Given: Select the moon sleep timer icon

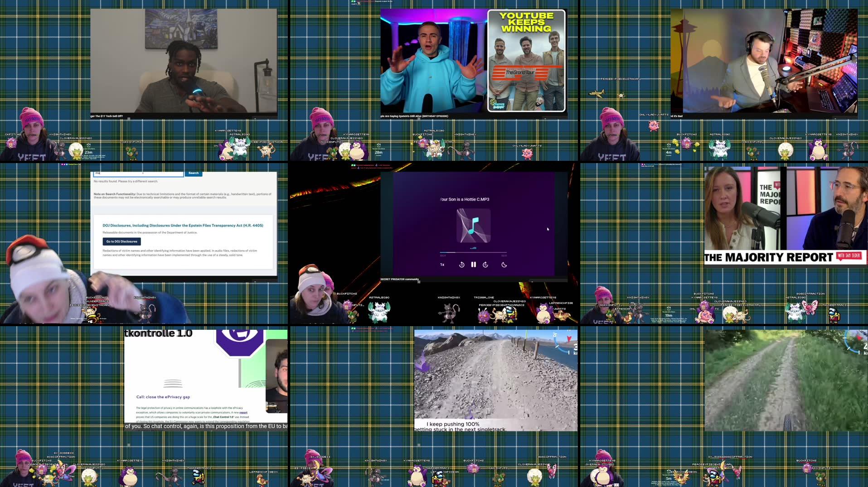Looking at the screenshot, I should pos(504,265).
